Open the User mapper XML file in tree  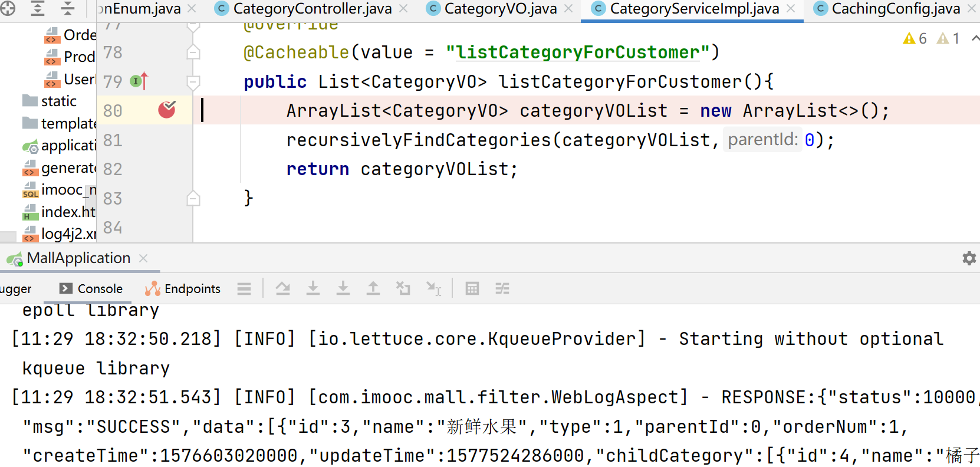point(70,79)
